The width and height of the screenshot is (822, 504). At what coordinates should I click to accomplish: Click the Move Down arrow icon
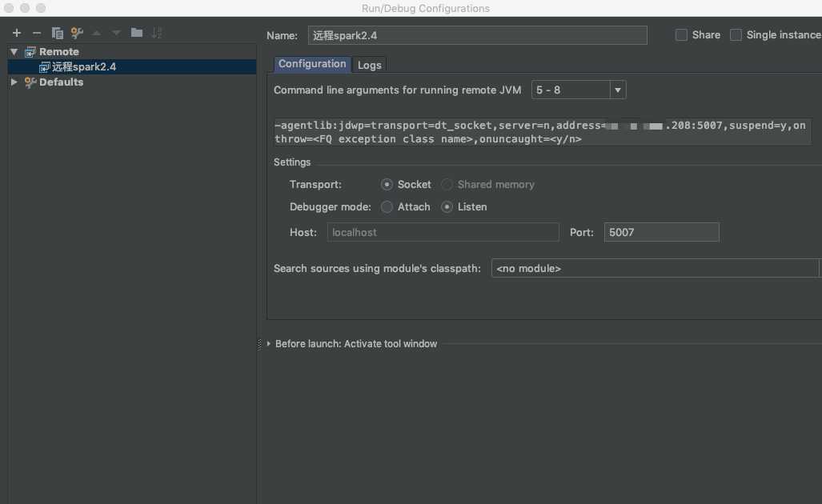117,33
